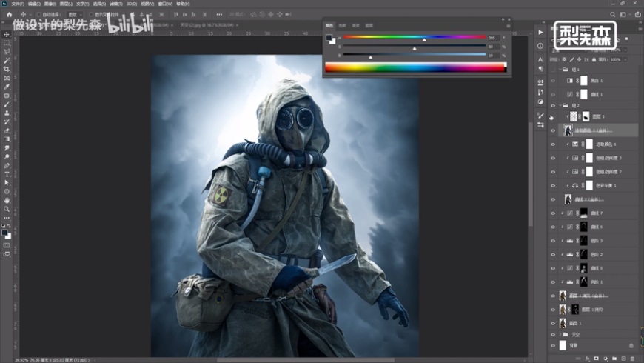644x363 pixels.
Task: Open the more options ellipsis in options bar
Action: click(219, 14)
